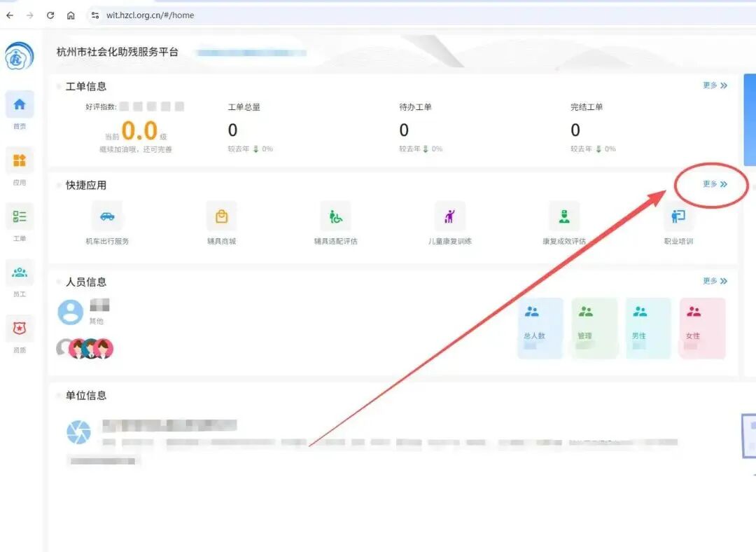Click the 工单信息 heading
This screenshot has height=552, width=756.
pyautogui.click(x=86, y=86)
